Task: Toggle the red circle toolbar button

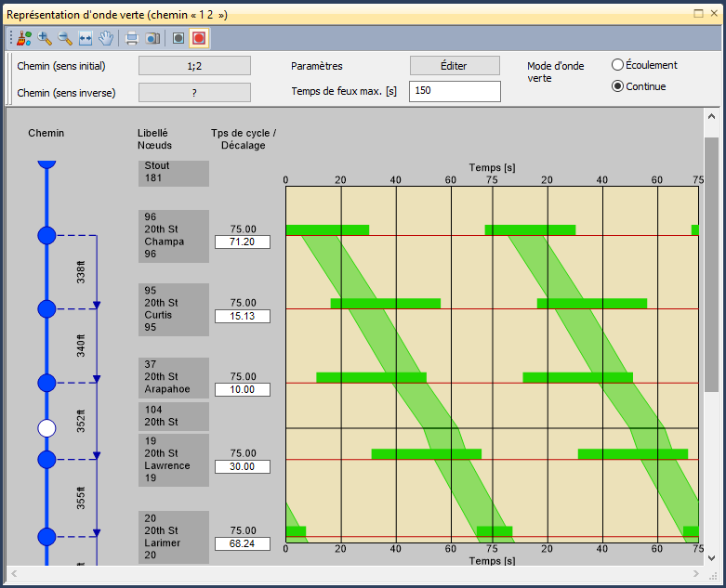Action: (198, 38)
